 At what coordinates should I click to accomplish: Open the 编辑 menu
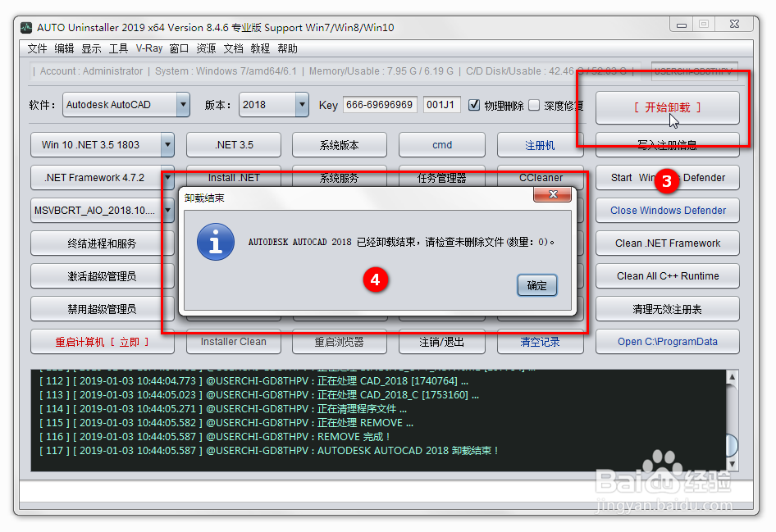pyautogui.click(x=64, y=48)
